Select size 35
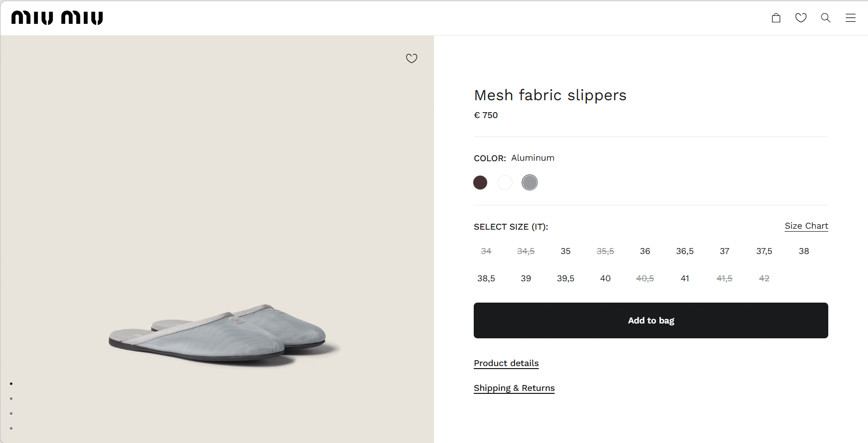 pyautogui.click(x=566, y=251)
